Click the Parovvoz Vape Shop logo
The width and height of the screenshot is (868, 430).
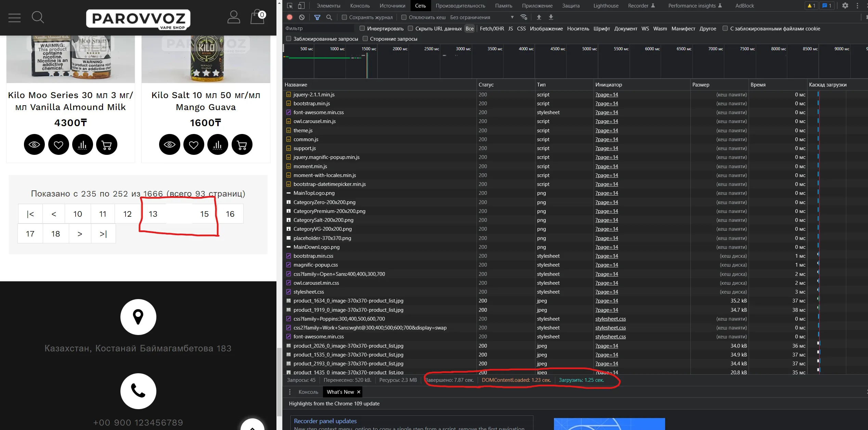coord(138,19)
